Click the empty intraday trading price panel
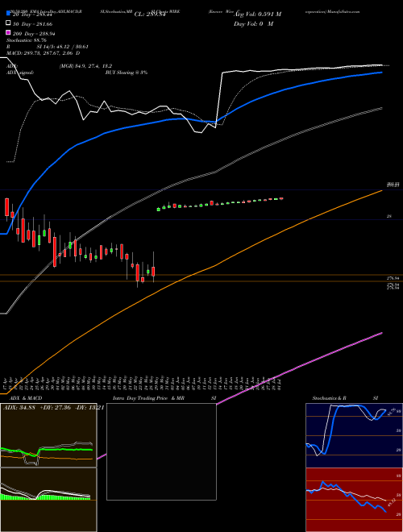This screenshot has width=403, height=532. pyautogui.click(x=161, y=451)
